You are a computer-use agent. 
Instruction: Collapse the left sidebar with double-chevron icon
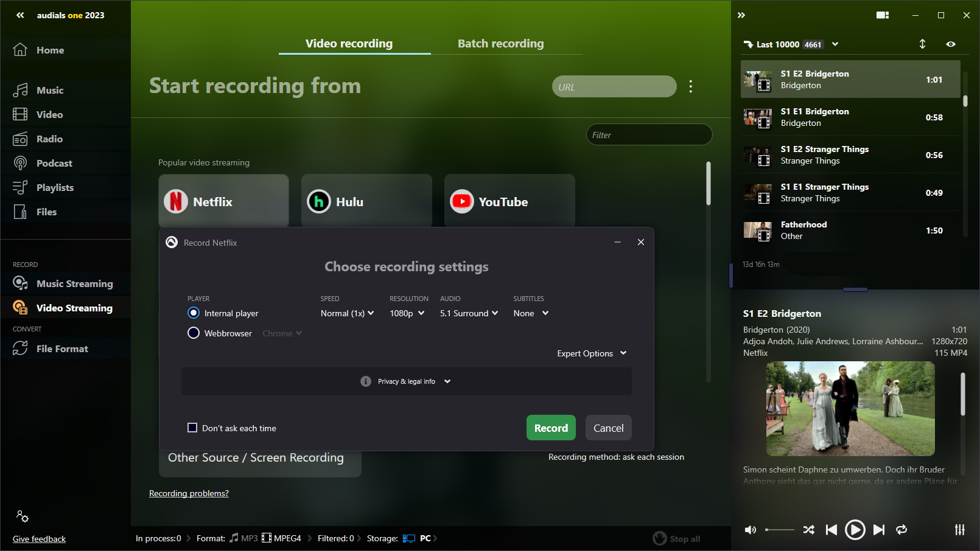pos(20,15)
